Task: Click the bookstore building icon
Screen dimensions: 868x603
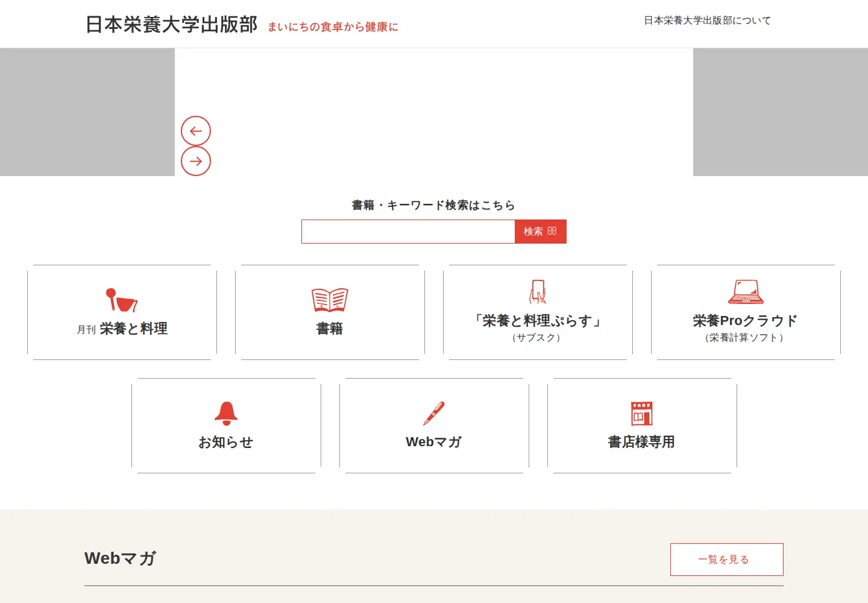Action: pos(642,414)
